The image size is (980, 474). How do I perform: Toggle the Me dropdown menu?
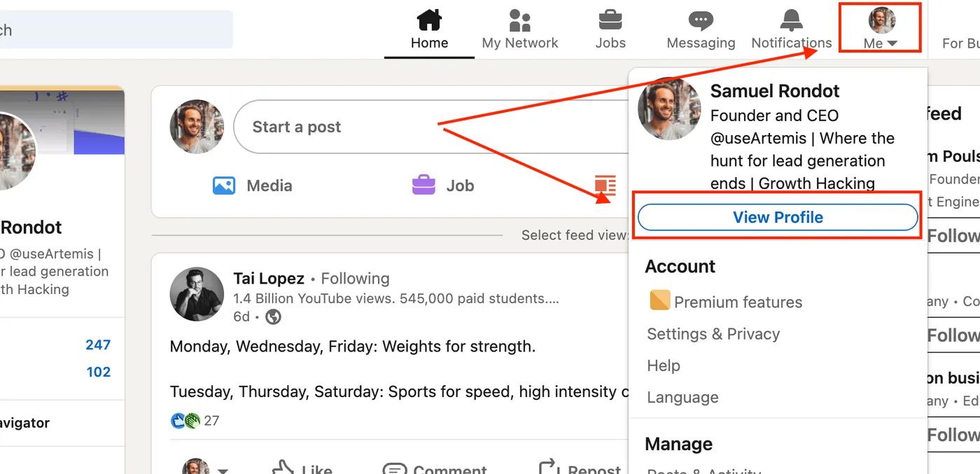point(881,28)
